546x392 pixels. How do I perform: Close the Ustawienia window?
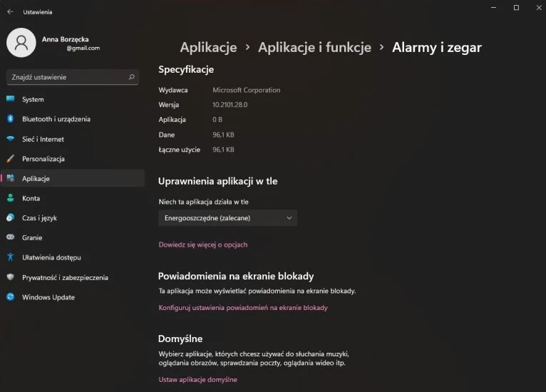(539, 7)
